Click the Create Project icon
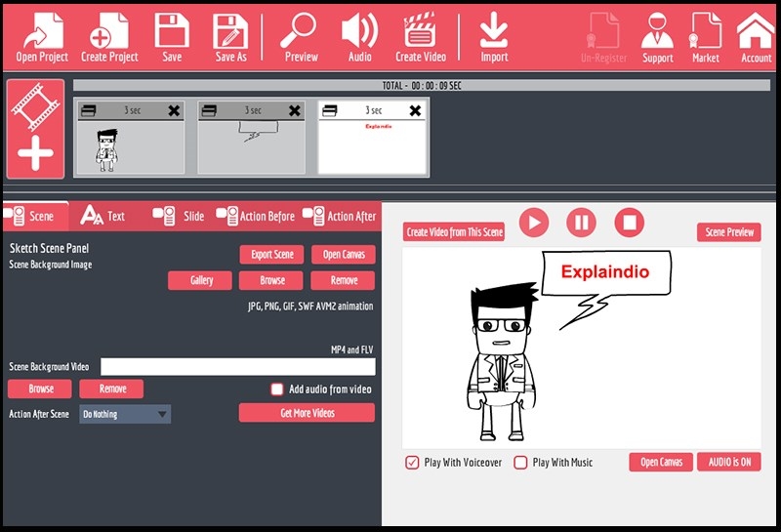Image resolution: width=781 pixels, height=532 pixels. click(x=109, y=38)
